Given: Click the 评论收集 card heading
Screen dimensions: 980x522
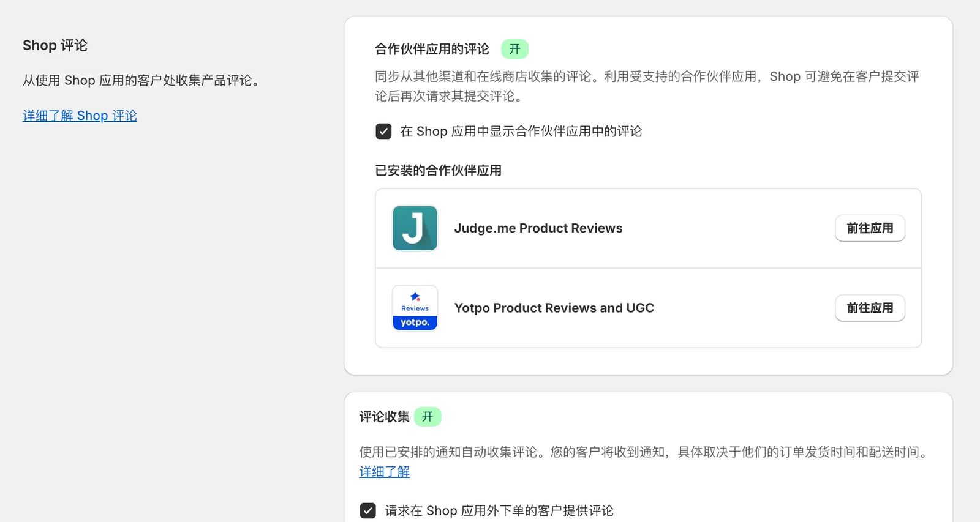Looking at the screenshot, I should (x=384, y=417).
